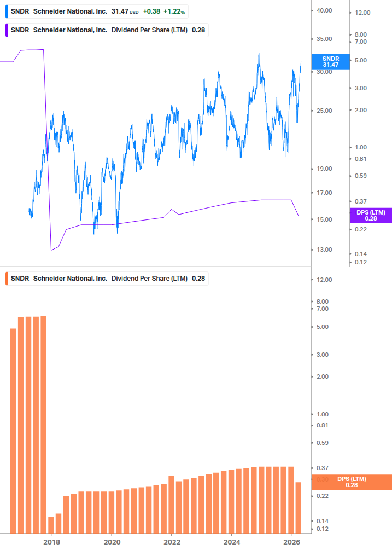Click the 17.00 price axis label
The height and width of the screenshot is (550, 392).
(324, 193)
